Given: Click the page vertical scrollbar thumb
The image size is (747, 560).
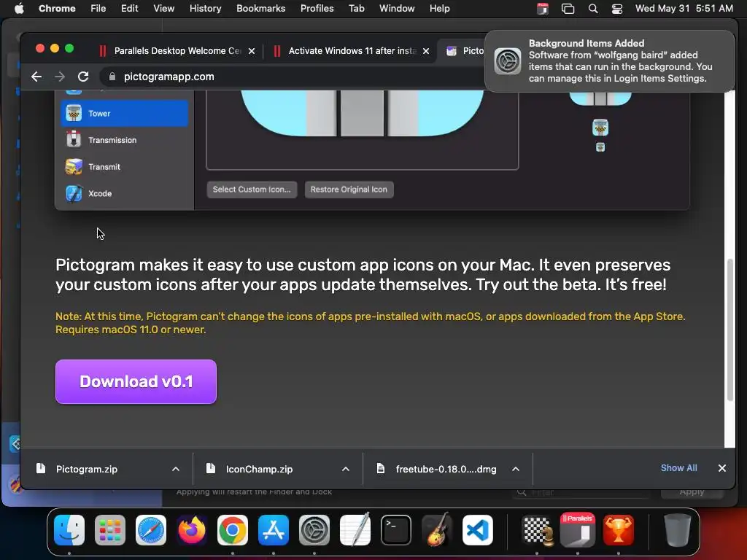Looking at the screenshot, I should pyautogui.click(x=729, y=330).
